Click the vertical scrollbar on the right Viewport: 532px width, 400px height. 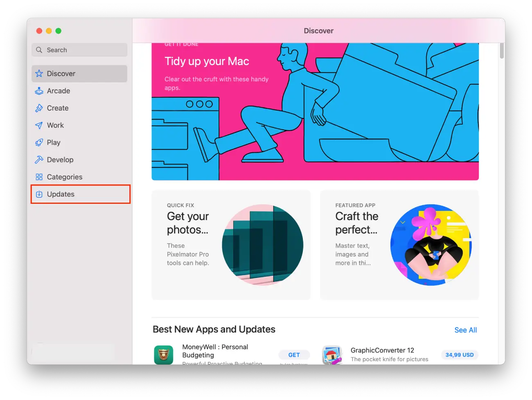click(502, 51)
